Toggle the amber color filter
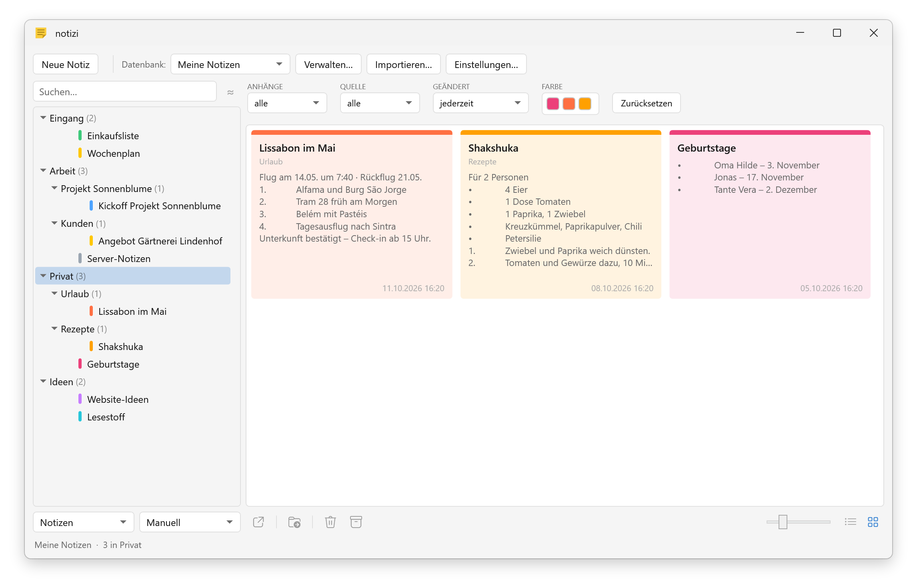The image size is (917, 588). tap(585, 104)
